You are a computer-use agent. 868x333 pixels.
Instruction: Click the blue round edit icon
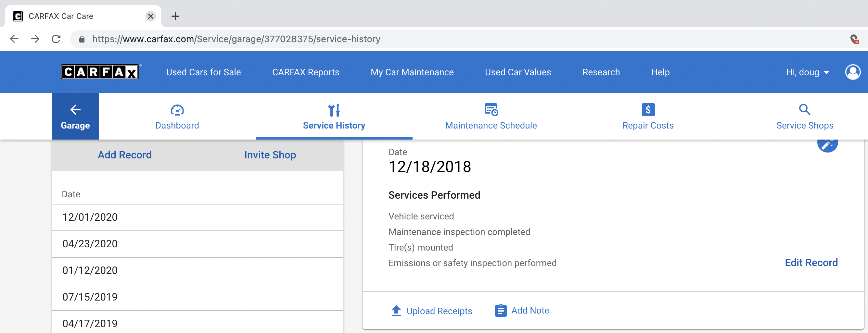click(827, 145)
